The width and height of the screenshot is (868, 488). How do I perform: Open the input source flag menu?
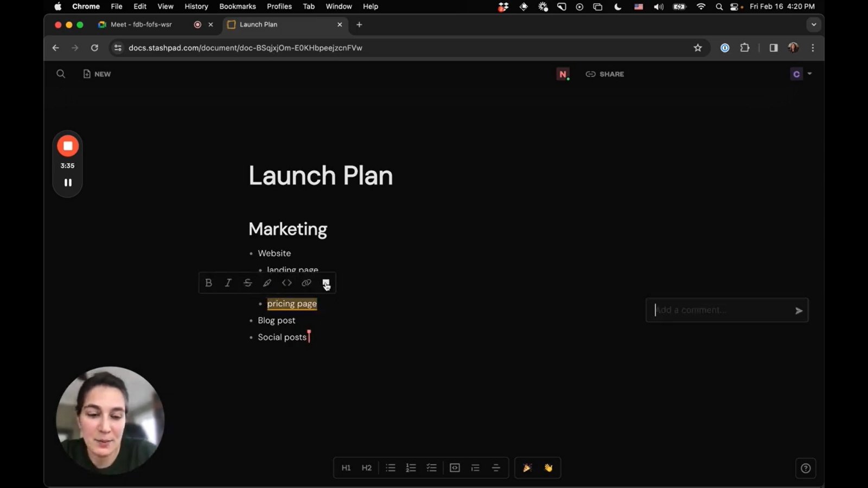639,7
